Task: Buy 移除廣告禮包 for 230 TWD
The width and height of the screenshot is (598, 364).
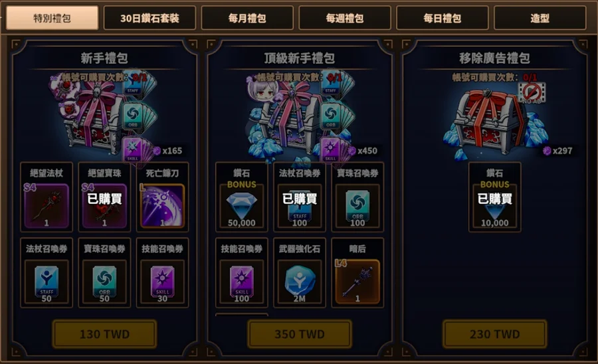Action: coord(495,334)
